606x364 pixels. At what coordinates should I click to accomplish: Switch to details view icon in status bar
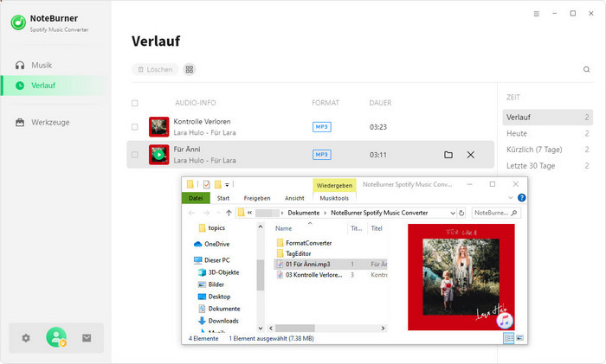pos(509,339)
